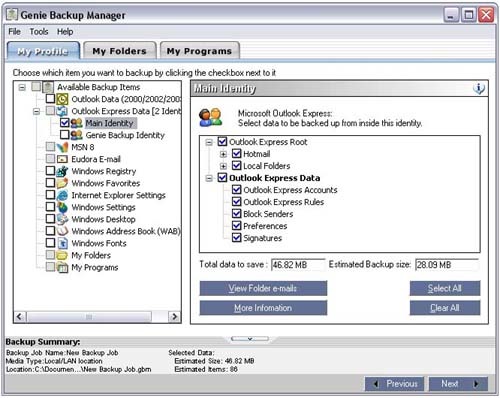Select the Outlook Express Rules label

click(x=283, y=202)
